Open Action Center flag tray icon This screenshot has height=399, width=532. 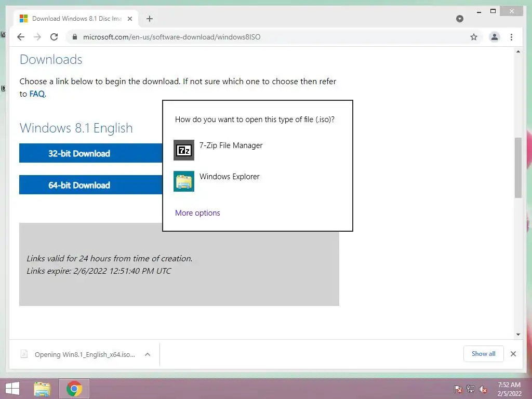(x=458, y=389)
